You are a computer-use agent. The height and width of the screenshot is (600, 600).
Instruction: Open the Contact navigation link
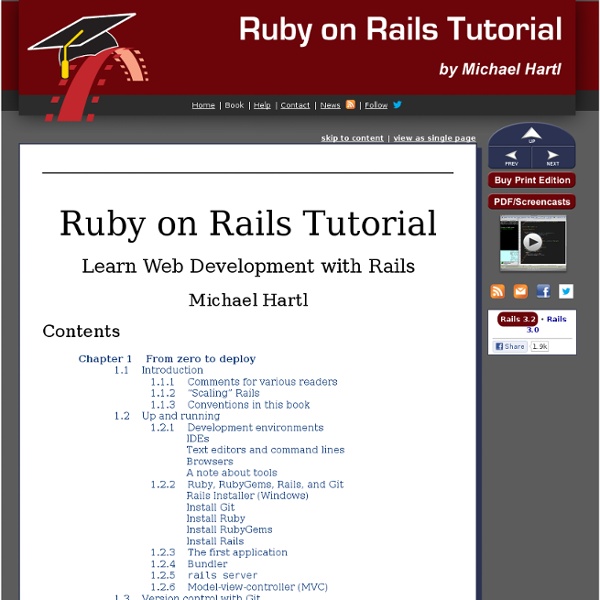pos(295,105)
